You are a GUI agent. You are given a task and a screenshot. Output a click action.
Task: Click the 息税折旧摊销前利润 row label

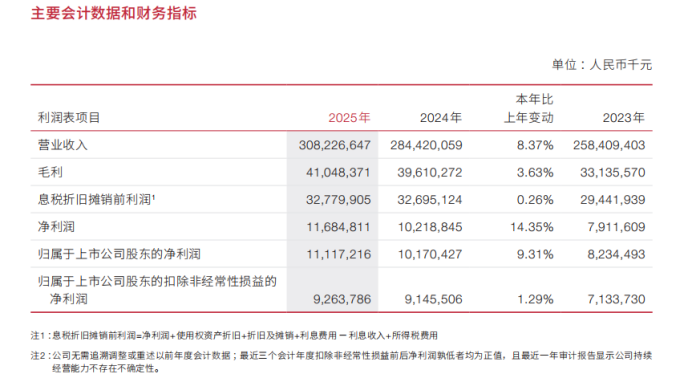tap(96, 199)
